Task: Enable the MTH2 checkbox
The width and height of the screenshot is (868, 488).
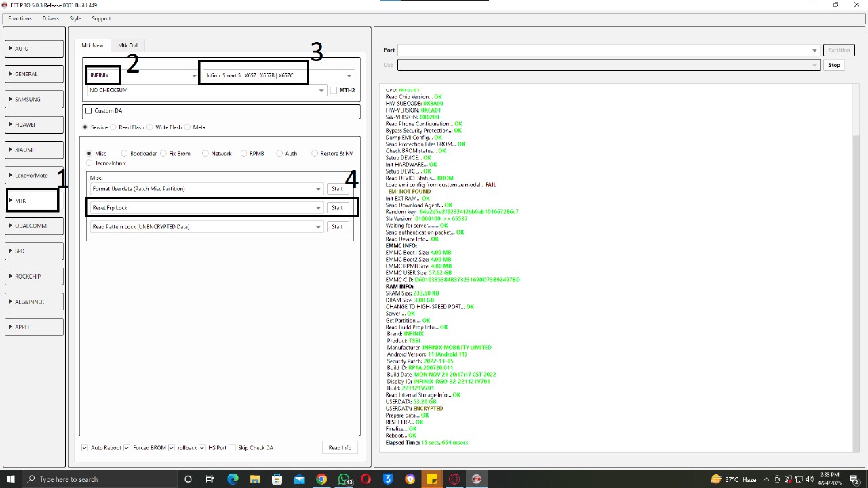Action: click(x=334, y=90)
